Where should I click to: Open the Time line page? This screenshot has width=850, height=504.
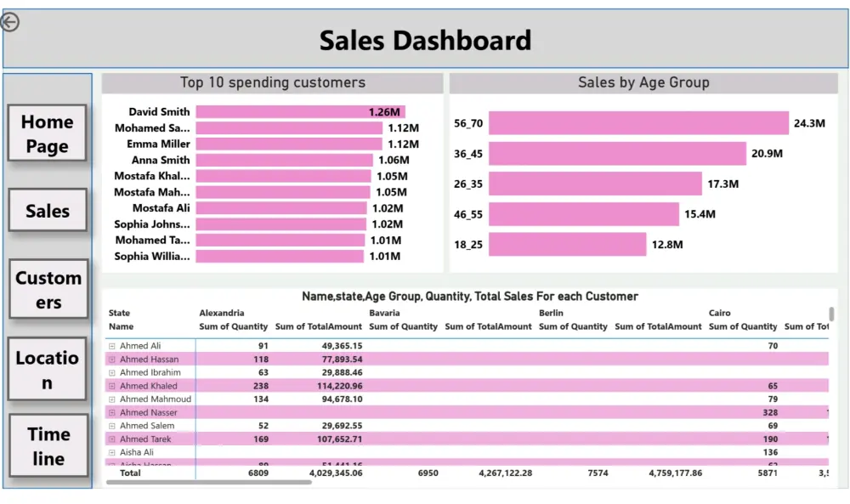tap(48, 445)
